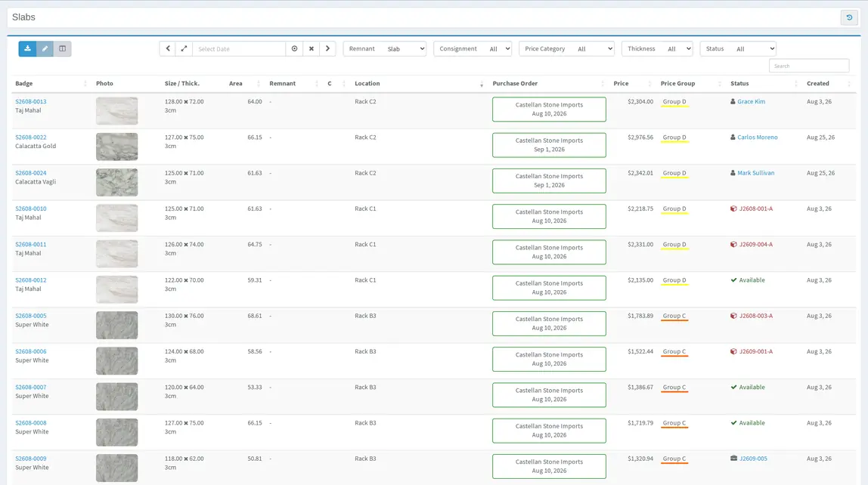Click Group D label in S2608-0012 row
This screenshot has width=868, height=485.
674,280
